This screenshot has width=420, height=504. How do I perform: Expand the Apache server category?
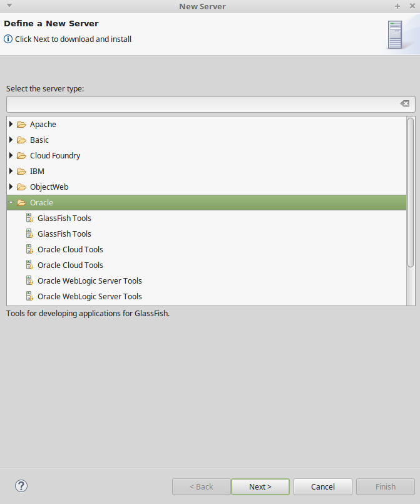pos(11,124)
